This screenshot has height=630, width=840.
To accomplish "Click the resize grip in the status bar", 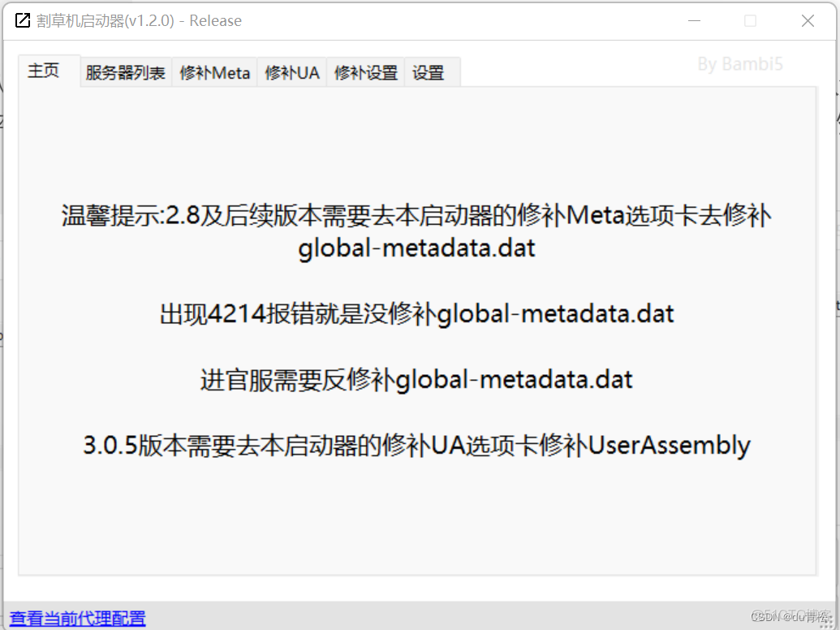I will 826,621.
